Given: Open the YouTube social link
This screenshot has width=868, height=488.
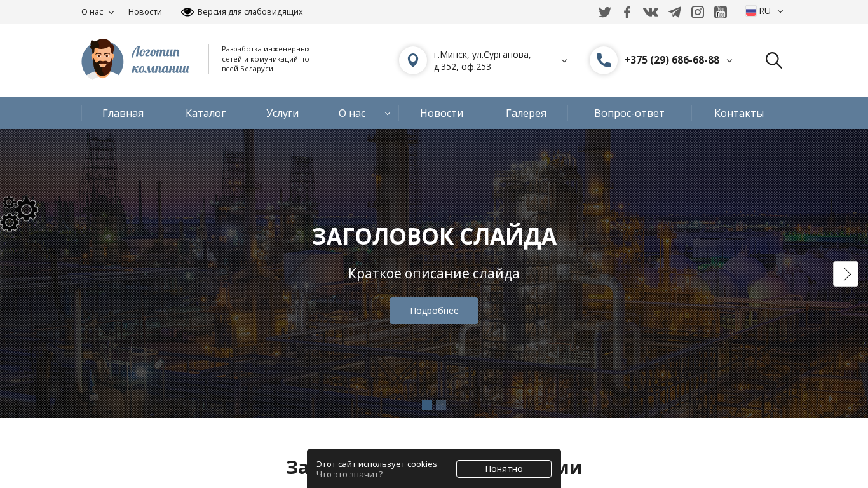Looking at the screenshot, I should (x=721, y=12).
